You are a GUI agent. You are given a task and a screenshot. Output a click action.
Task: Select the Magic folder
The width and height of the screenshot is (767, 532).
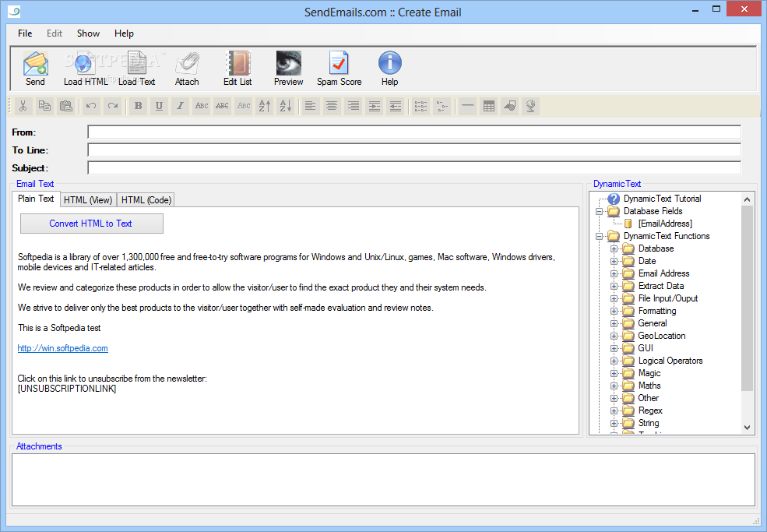[x=649, y=373]
